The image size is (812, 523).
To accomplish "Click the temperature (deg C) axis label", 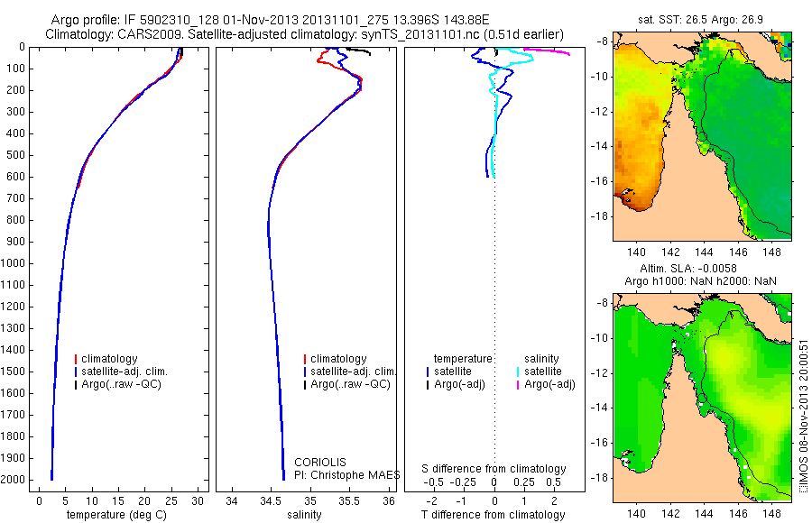I will pyautogui.click(x=116, y=515).
